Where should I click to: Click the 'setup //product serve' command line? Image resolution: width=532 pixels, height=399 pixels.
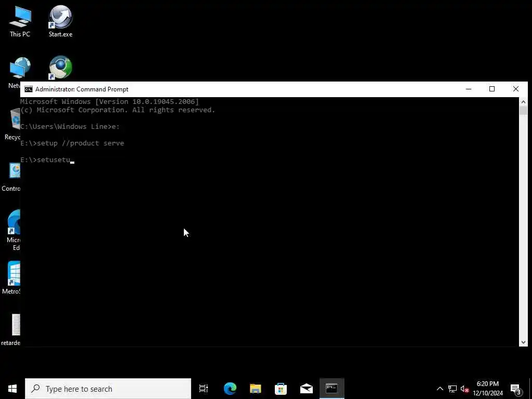click(81, 143)
